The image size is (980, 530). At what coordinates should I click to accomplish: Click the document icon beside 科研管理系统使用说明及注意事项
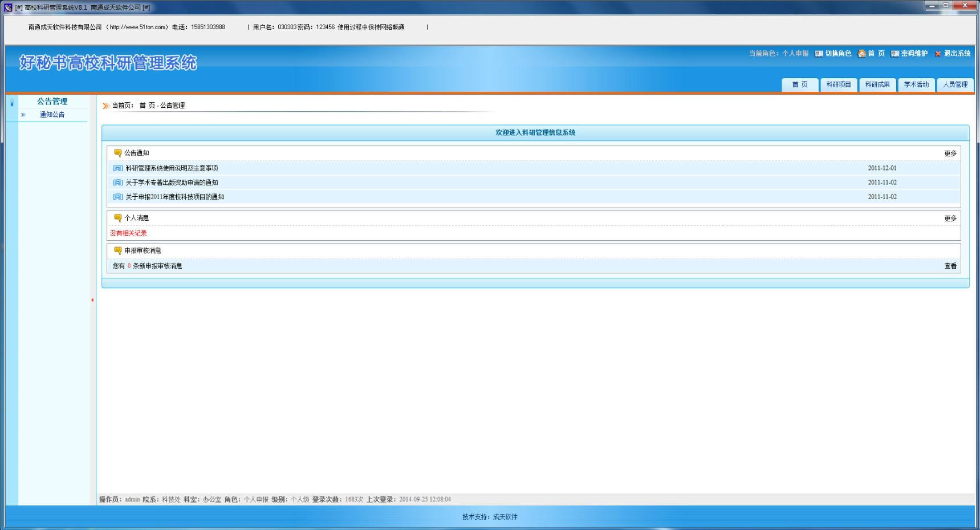click(x=118, y=168)
